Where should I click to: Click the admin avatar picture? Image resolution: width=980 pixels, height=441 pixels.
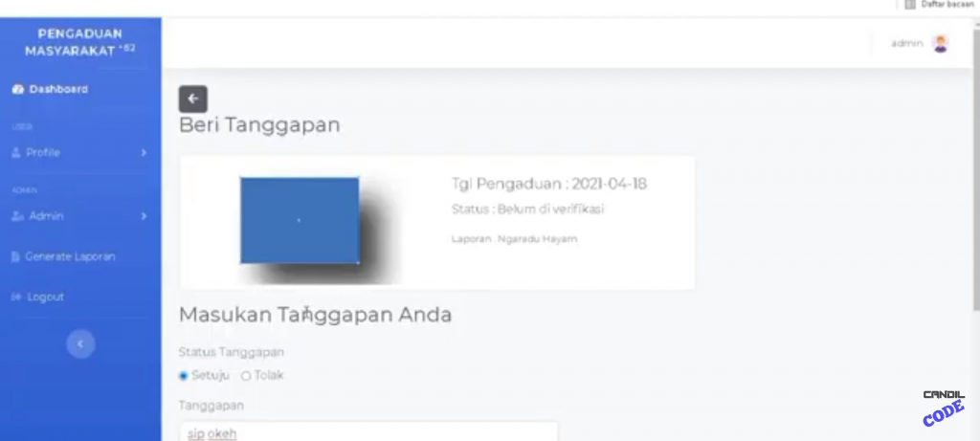940,43
